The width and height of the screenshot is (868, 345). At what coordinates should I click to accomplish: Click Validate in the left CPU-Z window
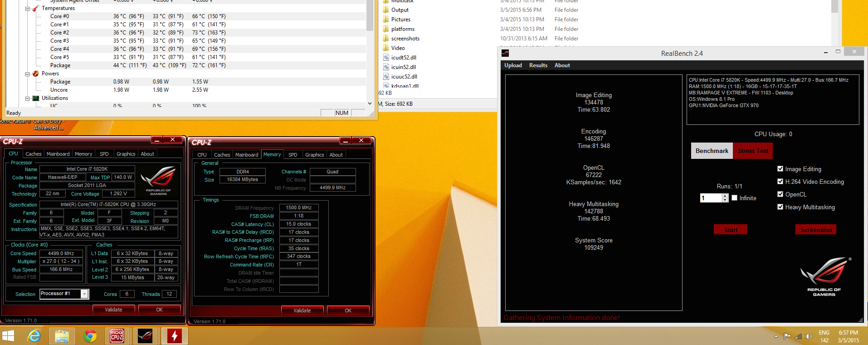[x=113, y=310]
